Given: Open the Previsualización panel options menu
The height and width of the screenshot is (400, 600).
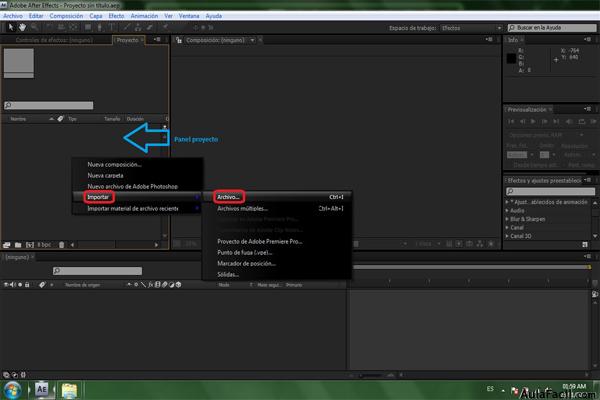Looking at the screenshot, I should (x=587, y=109).
